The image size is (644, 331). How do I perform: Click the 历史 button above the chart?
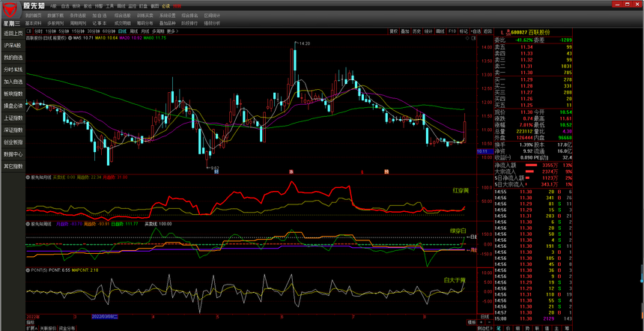click(417, 31)
